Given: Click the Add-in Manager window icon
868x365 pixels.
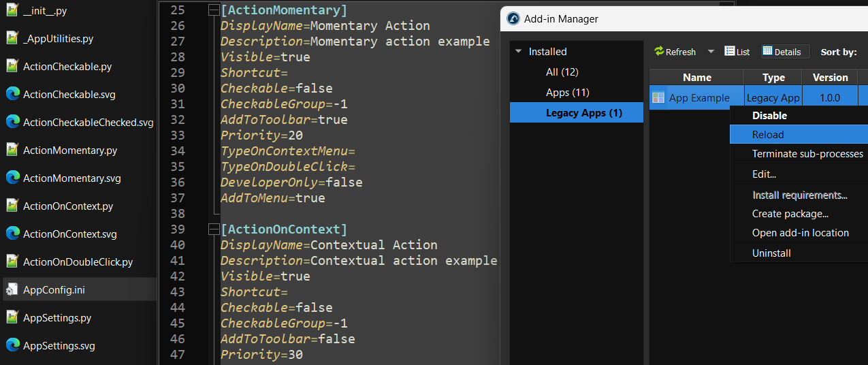Looking at the screenshot, I should click(513, 19).
